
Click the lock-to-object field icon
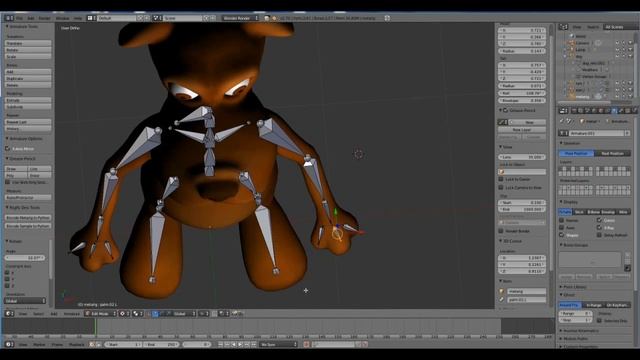click(502, 172)
